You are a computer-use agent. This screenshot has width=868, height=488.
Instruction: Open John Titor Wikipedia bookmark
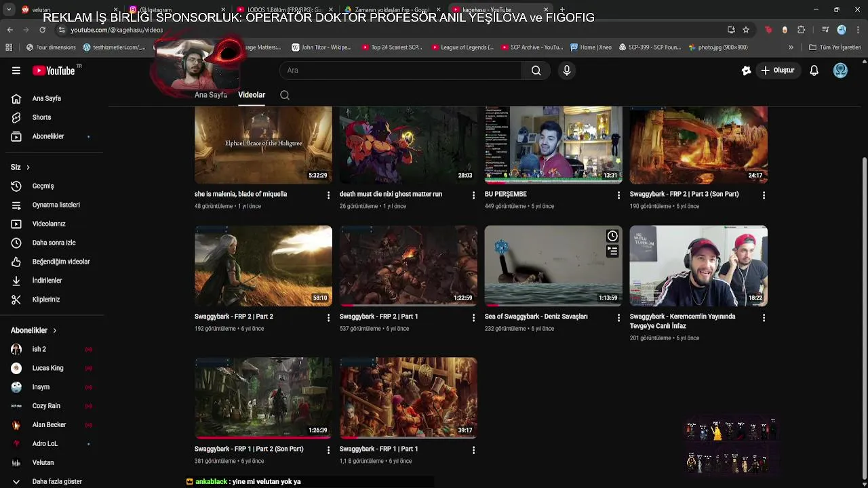321,47
